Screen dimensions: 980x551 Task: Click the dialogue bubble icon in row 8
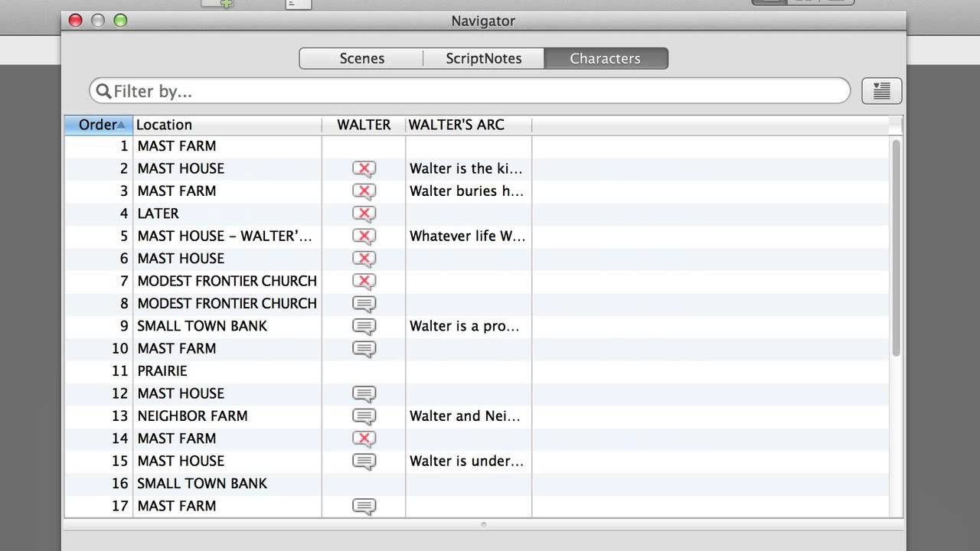pyautogui.click(x=364, y=304)
